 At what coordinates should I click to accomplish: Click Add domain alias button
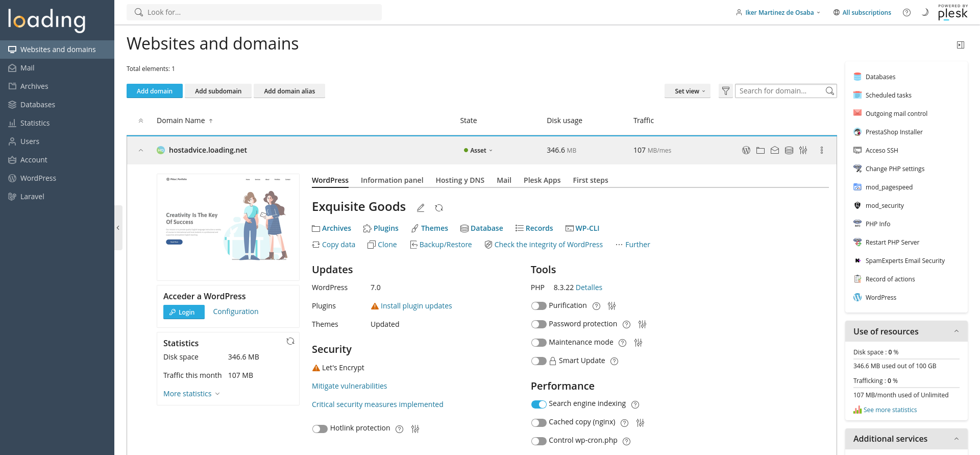pyautogui.click(x=289, y=91)
